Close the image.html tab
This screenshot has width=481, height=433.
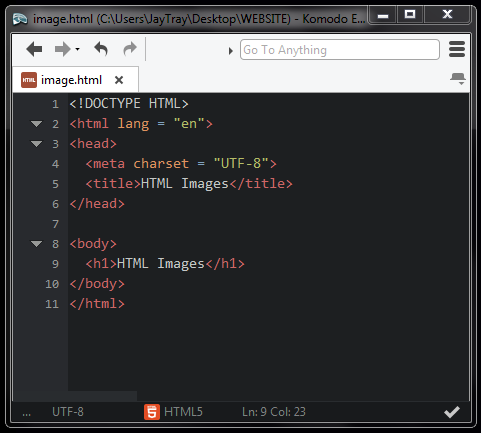pos(119,80)
